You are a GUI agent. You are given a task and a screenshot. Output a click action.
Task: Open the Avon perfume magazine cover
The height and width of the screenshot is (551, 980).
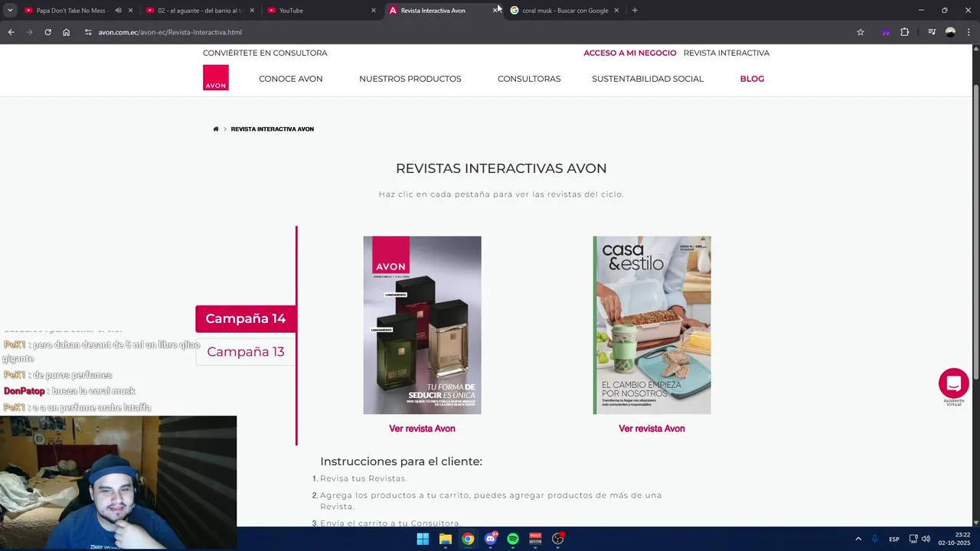point(422,325)
